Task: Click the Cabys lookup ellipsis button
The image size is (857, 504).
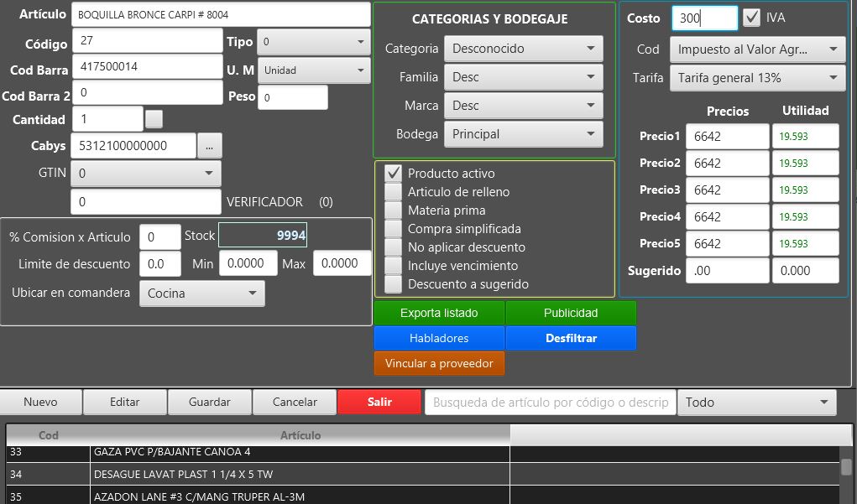Action: coord(209,146)
